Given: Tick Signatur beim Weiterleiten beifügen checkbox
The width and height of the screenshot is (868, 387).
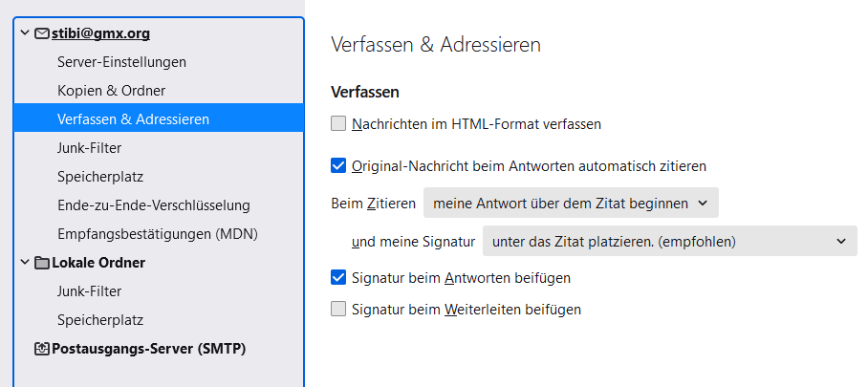Looking at the screenshot, I should 337,310.
